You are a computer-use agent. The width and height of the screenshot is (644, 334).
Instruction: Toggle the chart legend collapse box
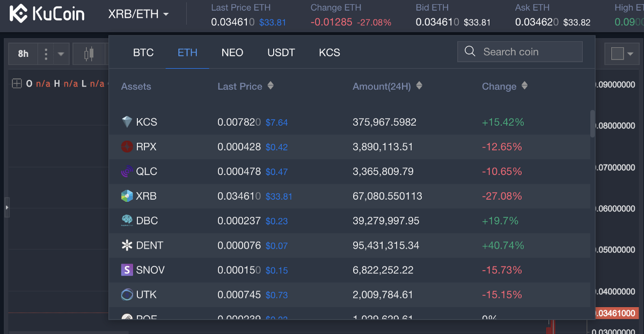(17, 83)
